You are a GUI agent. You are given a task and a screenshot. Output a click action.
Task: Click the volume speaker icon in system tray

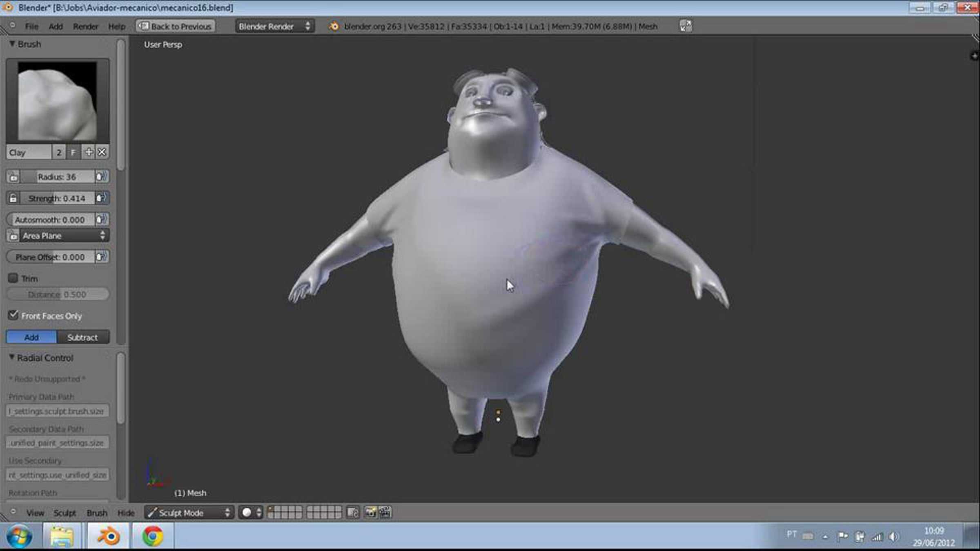tap(893, 537)
